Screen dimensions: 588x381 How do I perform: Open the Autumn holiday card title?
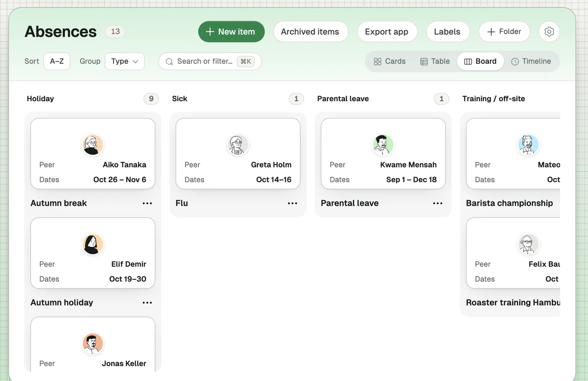[62, 303]
